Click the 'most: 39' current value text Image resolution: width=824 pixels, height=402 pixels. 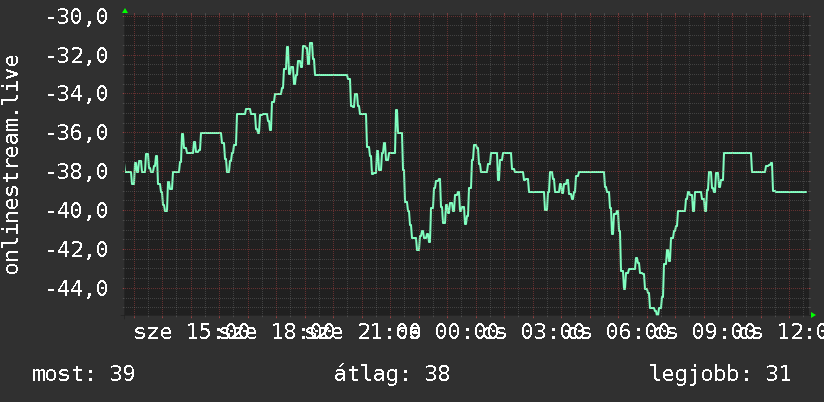point(84,374)
